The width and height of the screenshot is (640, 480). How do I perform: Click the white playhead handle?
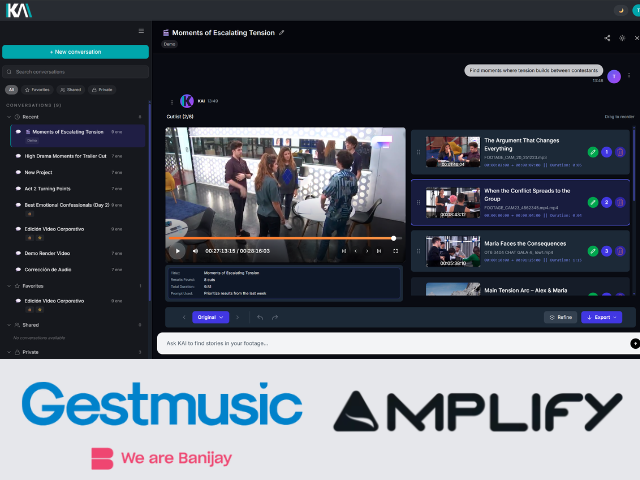click(x=393, y=238)
